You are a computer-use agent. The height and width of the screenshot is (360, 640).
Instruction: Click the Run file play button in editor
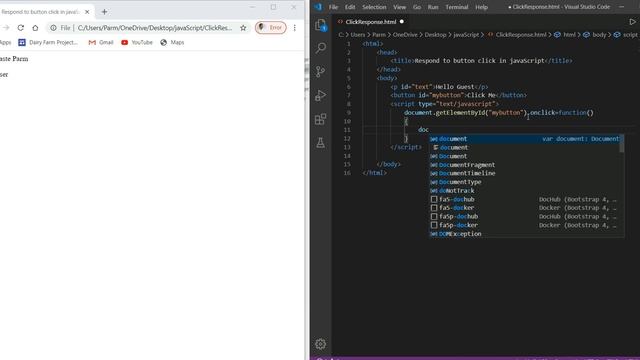pyautogui.click(x=632, y=22)
